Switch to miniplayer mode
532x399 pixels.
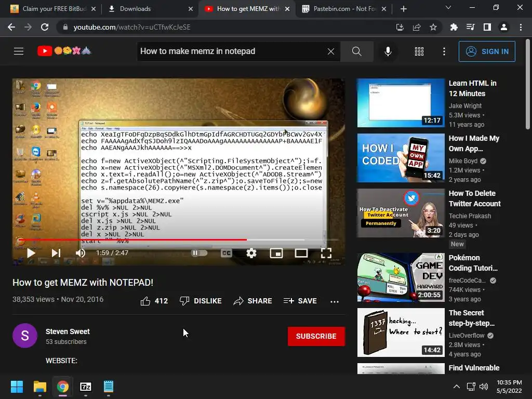pos(276,253)
